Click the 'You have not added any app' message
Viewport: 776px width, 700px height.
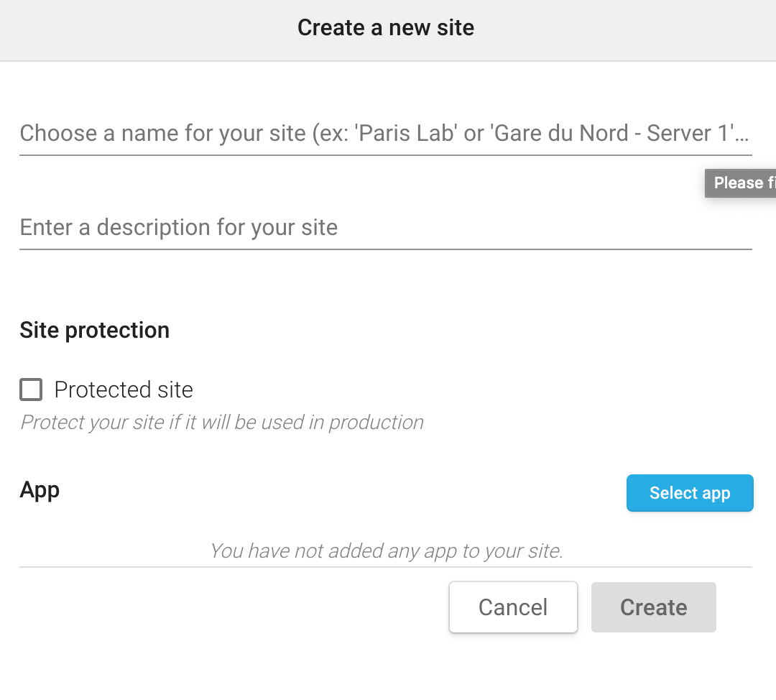[386, 551]
